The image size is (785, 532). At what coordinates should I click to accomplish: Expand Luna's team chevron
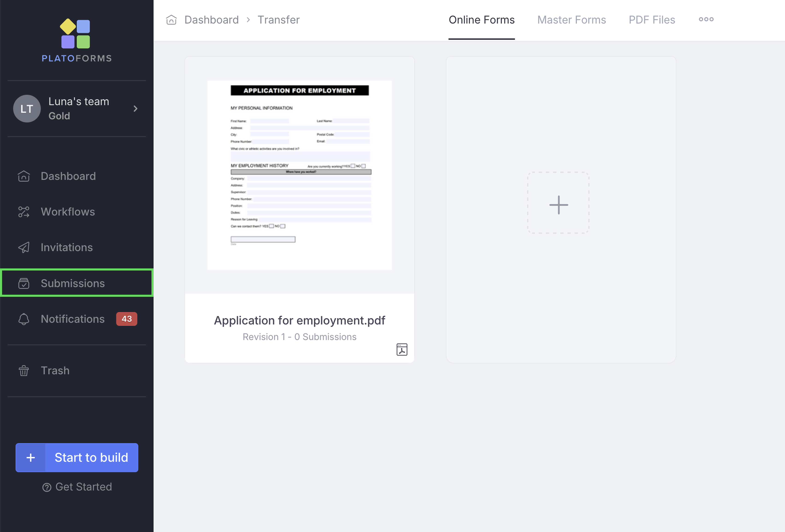[136, 109]
